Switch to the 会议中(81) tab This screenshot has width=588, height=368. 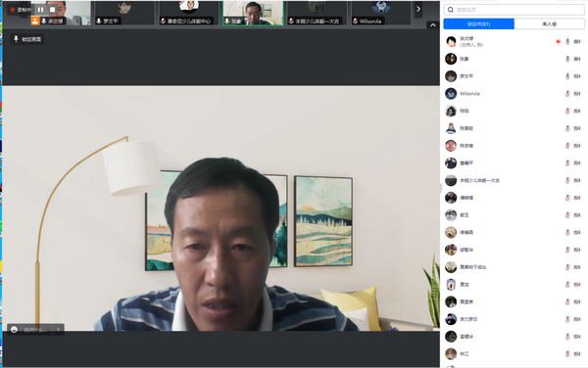(x=479, y=23)
